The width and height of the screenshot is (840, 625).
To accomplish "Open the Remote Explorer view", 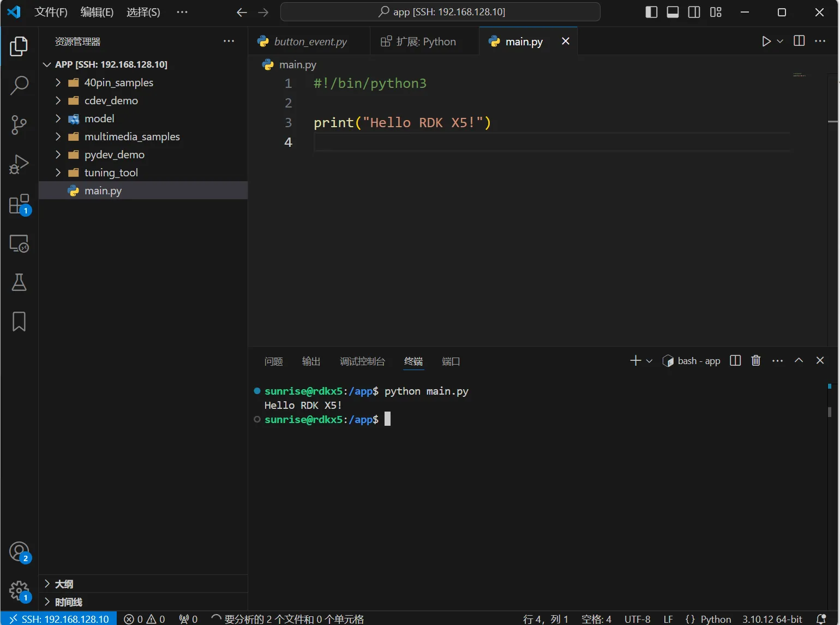I will [x=19, y=243].
